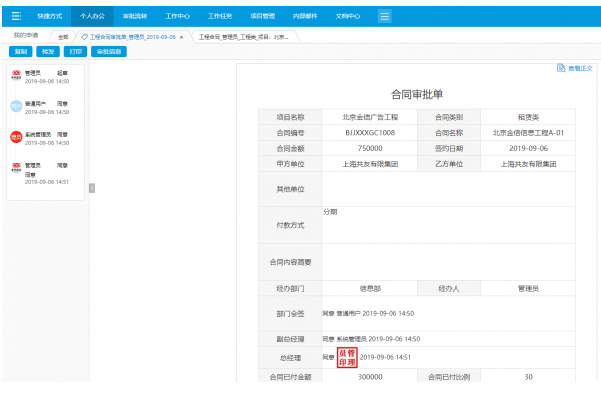Click the 复制 button

[x=21, y=51]
